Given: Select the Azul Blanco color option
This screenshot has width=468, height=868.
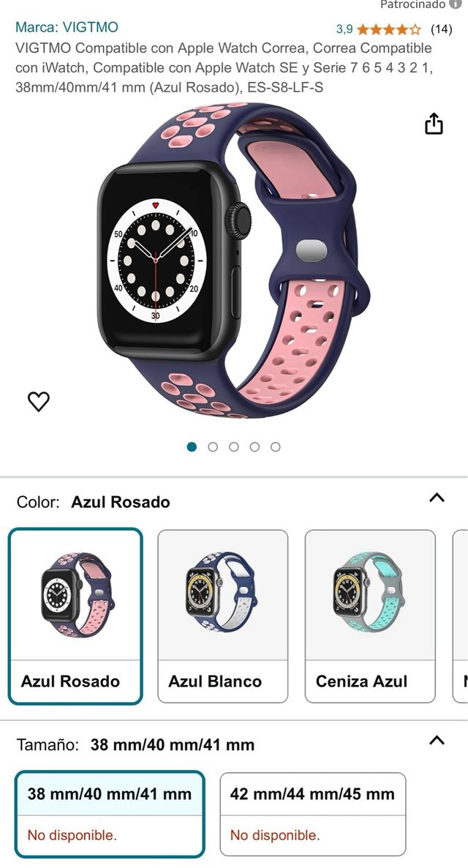Looking at the screenshot, I should [223, 616].
